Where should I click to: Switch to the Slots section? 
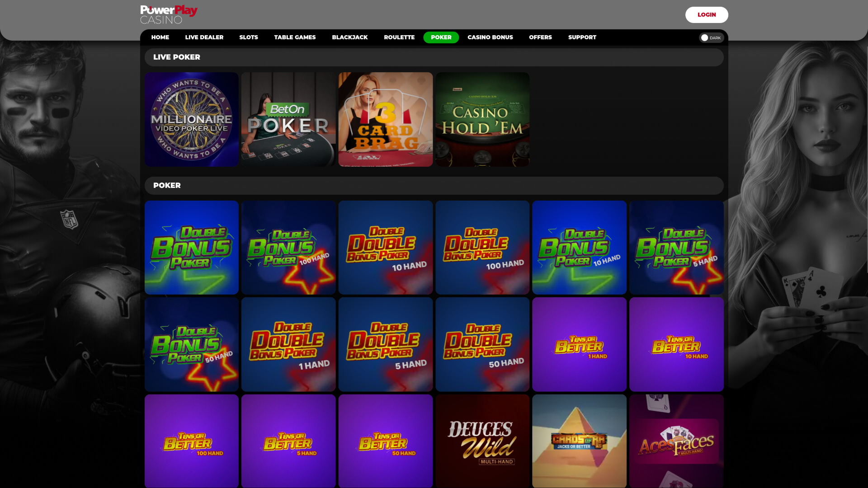pyautogui.click(x=248, y=38)
